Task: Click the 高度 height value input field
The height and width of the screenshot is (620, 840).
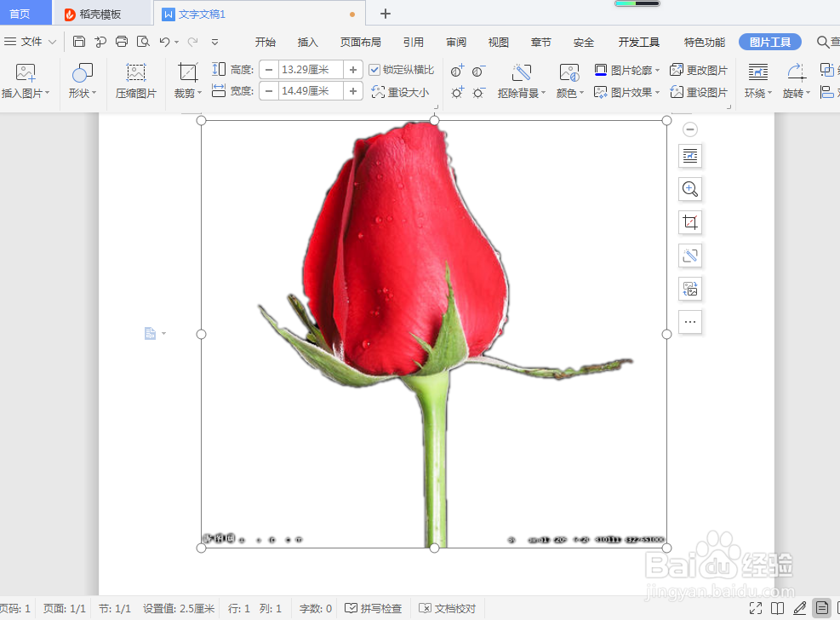Action: [x=306, y=69]
